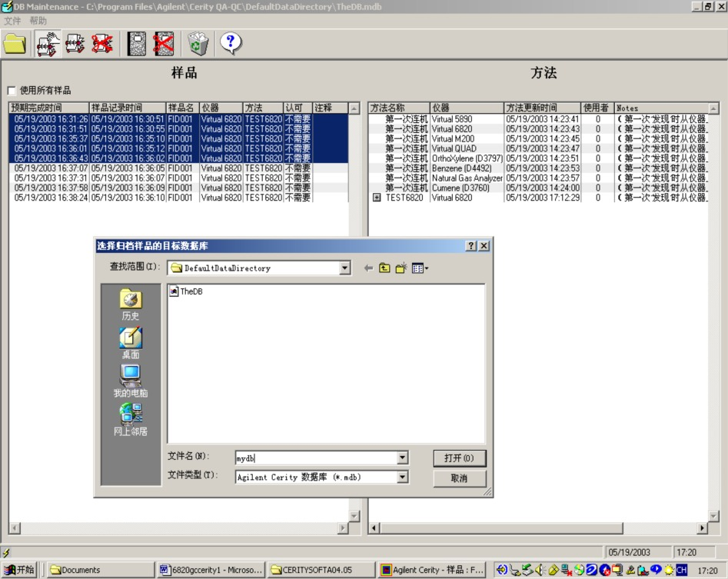Click the 文件名 text field containing mydb

(x=316, y=458)
